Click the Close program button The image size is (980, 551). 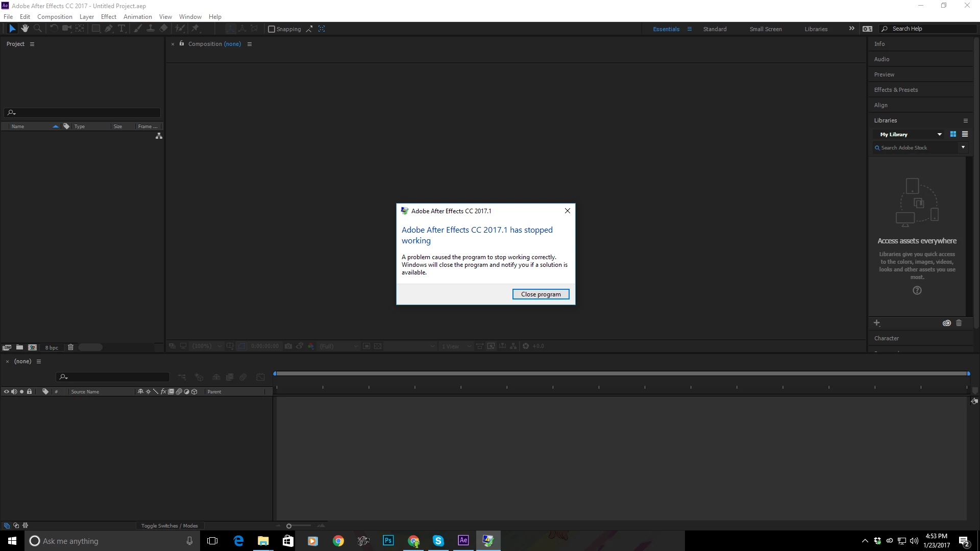point(541,294)
